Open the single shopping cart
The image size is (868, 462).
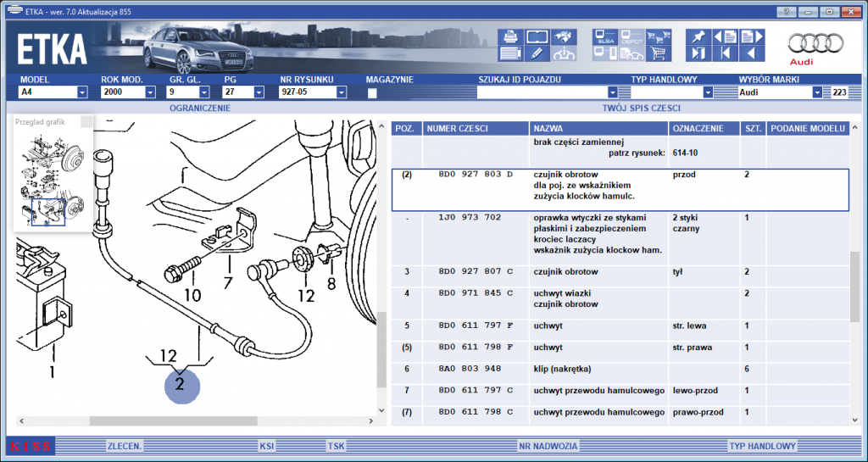[658, 53]
